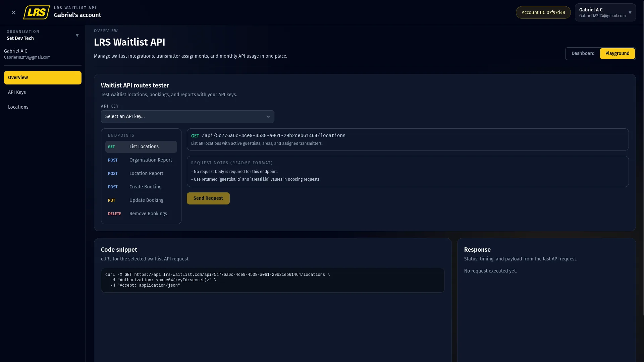Viewport: 644px width, 362px height.
Task: Open the Gabriel A C account menu
Action: [605, 12]
